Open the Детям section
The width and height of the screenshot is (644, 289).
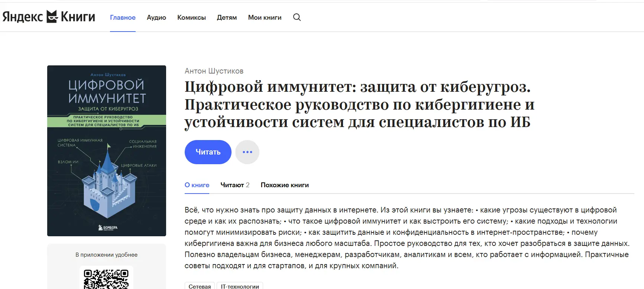(x=227, y=17)
